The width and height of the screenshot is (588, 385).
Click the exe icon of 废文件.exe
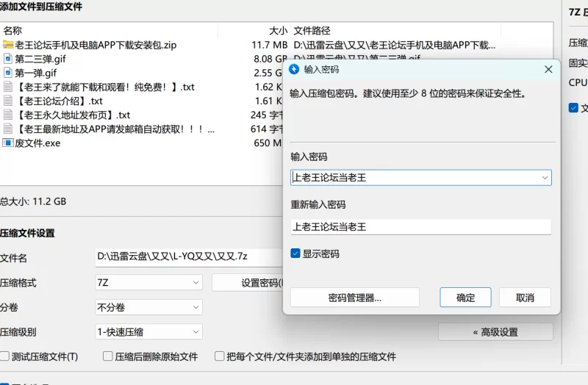(x=8, y=143)
